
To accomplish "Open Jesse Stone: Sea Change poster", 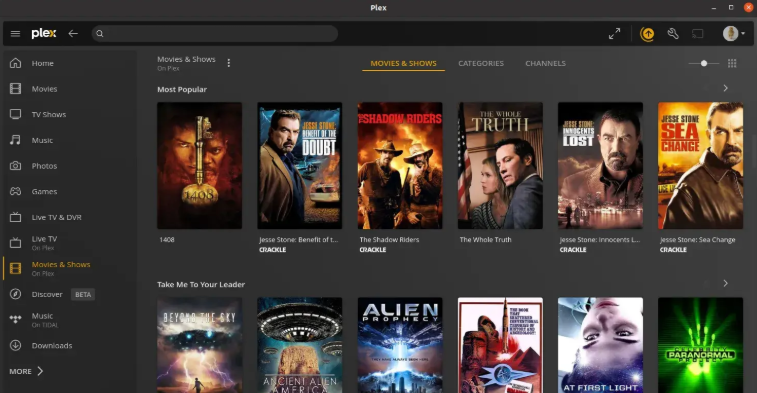I will point(701,166).
